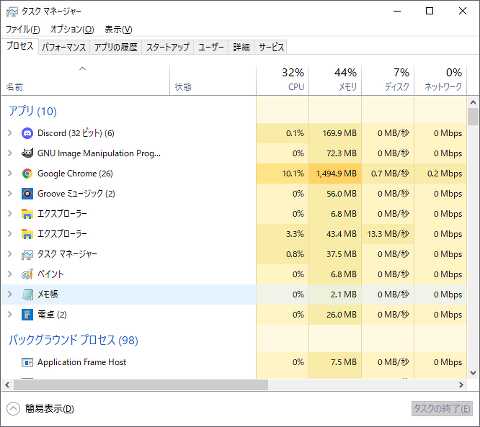Image resolution: width=480 pixels, height=427 pixels.
Task: Open the オプション menu
Action: click(72, 29)
